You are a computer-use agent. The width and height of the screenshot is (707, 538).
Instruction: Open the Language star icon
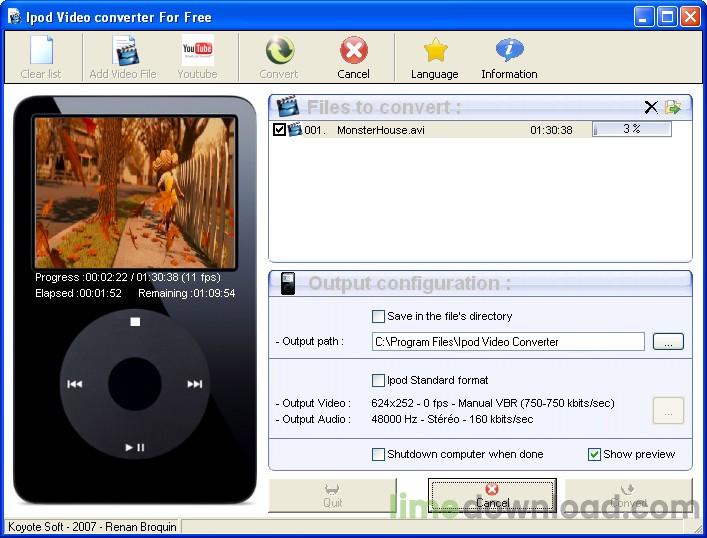[436, 50]
